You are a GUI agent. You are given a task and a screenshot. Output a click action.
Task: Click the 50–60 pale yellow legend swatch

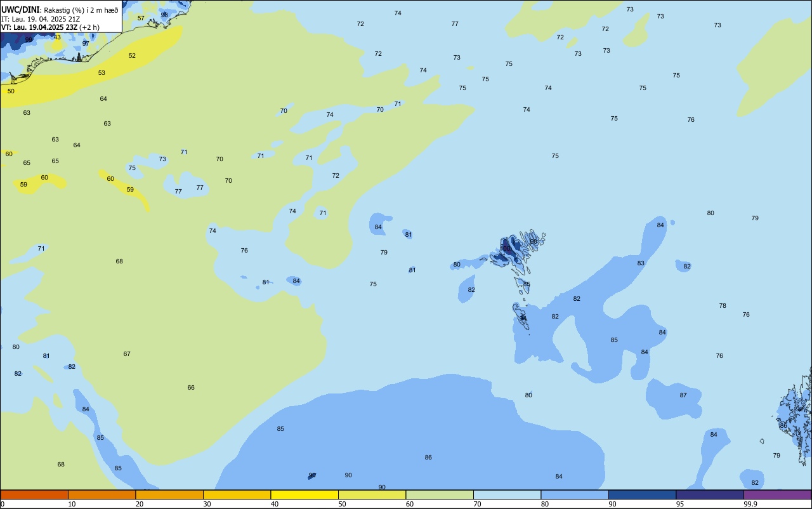(x=372, y=494)
